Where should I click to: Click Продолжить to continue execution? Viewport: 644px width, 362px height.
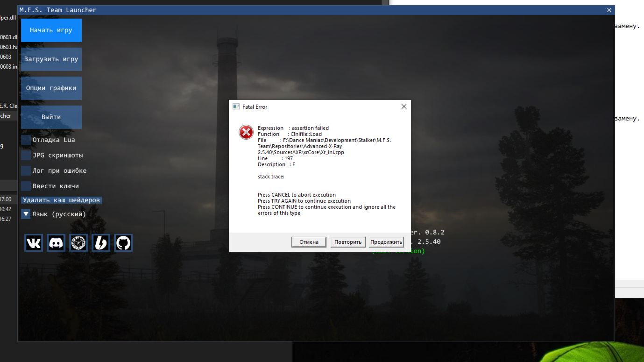386,242
